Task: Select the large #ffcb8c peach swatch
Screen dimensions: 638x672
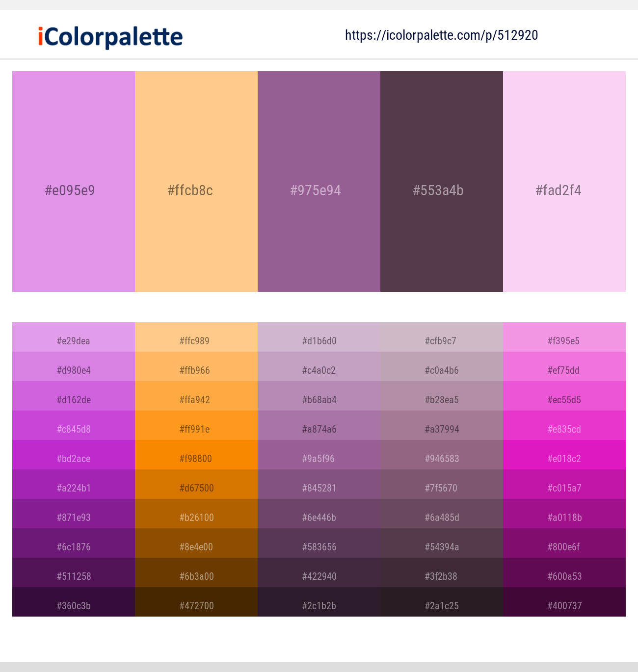Action: [196, 181]
